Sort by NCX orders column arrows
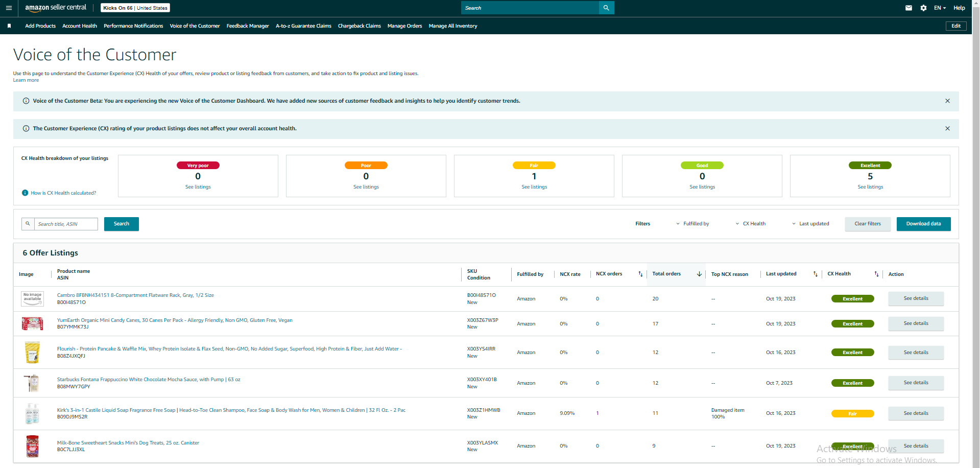This screenshot has width=980, height=468. [x=640, y=274]
